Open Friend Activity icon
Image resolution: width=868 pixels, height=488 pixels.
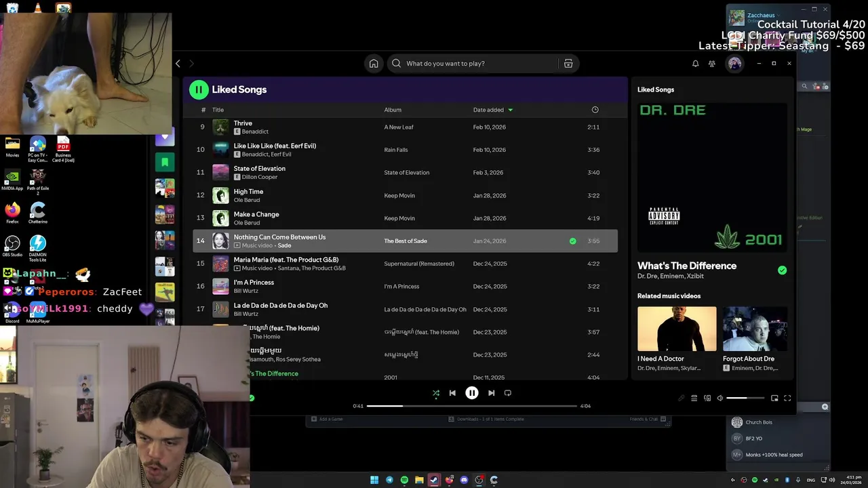click(x=711, y=64)
